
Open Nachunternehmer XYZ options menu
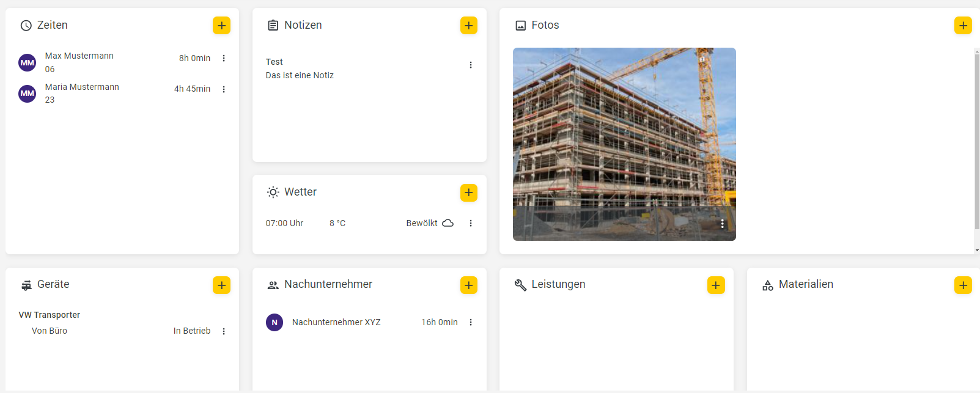click(x=471, y=322)
